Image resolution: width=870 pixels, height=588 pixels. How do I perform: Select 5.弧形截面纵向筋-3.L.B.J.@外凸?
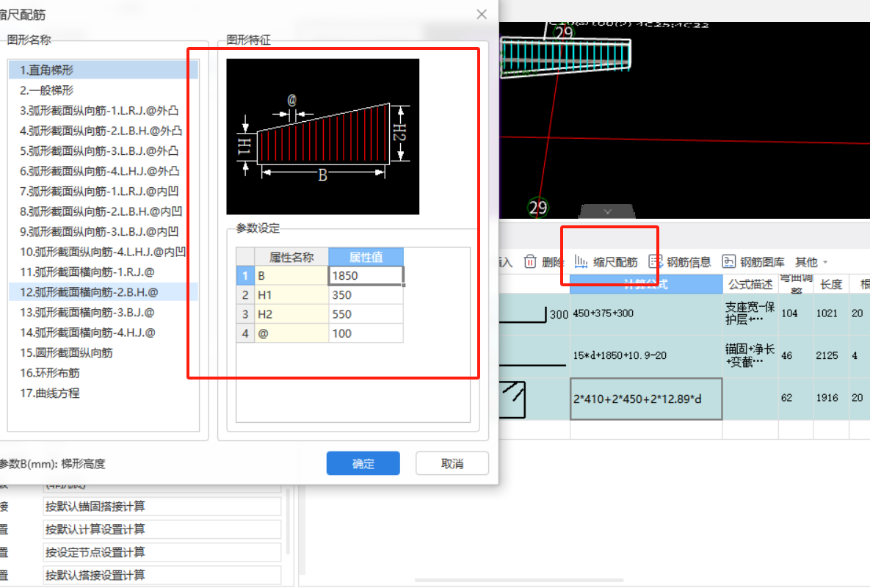104,151
